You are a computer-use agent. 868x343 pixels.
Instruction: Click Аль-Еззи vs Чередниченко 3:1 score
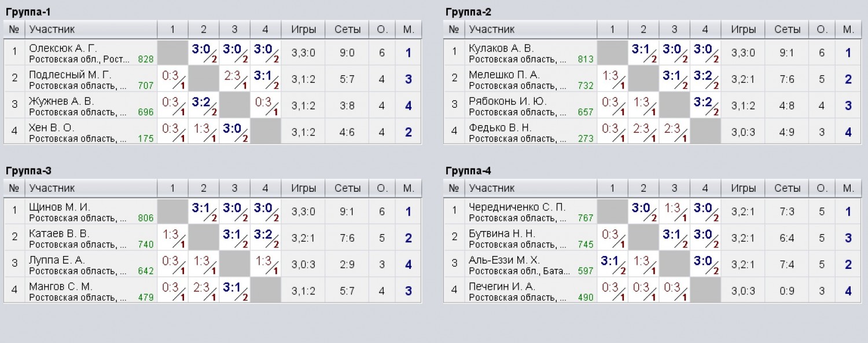coord(612,264)
